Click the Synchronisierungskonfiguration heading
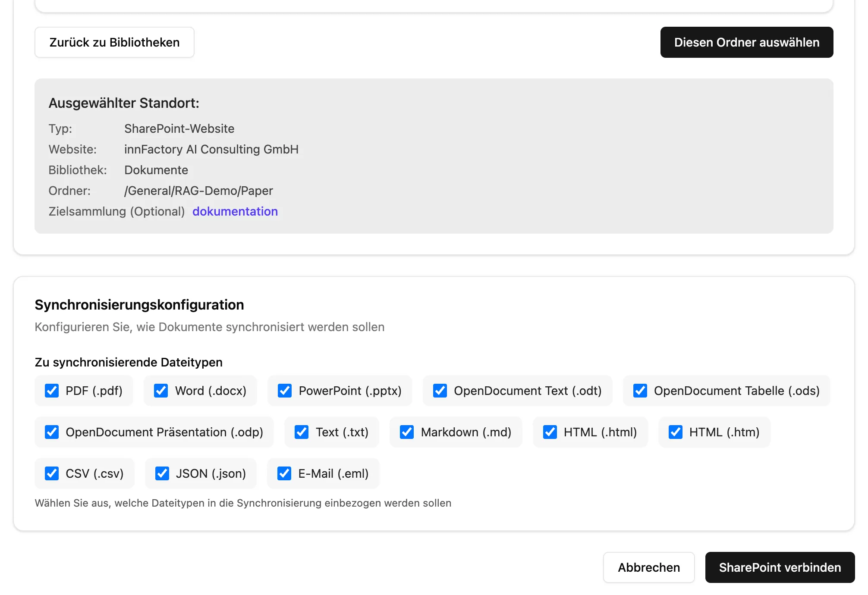868x595 pixels. pos(139,305)
